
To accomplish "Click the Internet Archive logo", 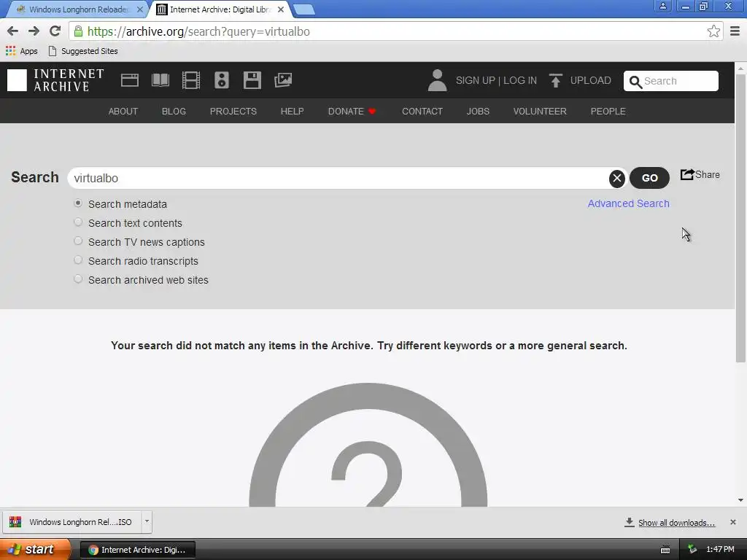I will tap(55, 80).
